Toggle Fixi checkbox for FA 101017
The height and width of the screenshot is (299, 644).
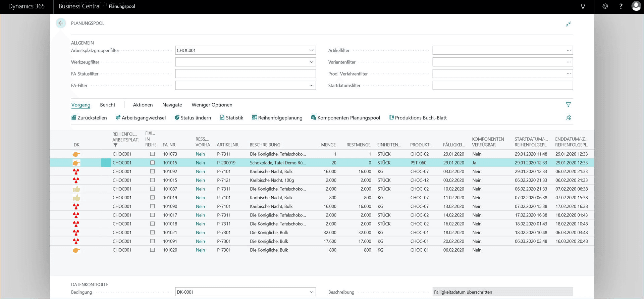[153, 215]
